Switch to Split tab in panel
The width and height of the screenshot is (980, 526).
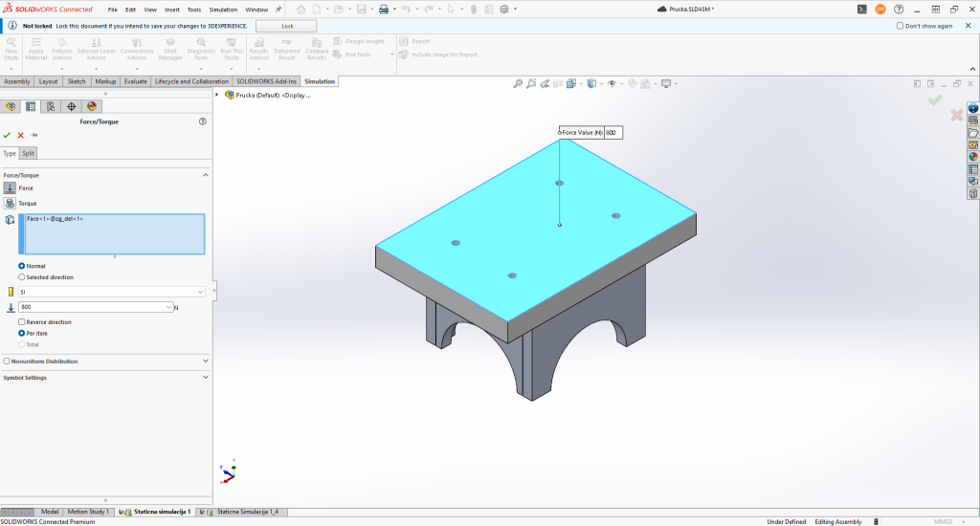coord(28,154)
